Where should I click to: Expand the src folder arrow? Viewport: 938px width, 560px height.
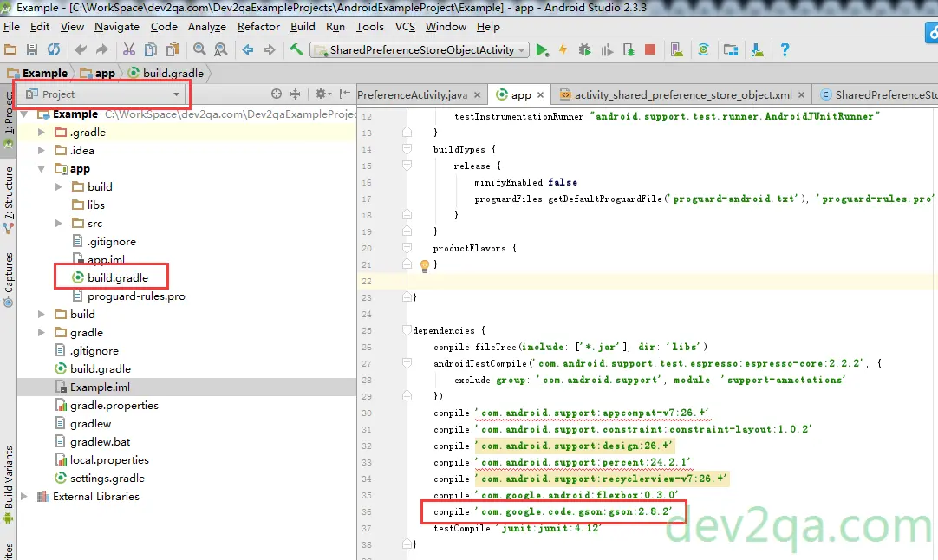tap(59, 223)
